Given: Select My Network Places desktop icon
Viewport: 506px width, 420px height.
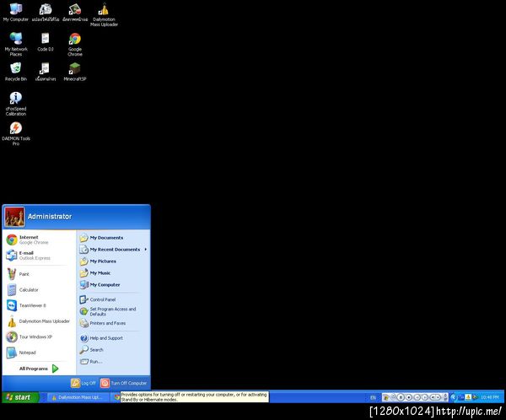Looking at the screenshot, I should pos(16,44).
